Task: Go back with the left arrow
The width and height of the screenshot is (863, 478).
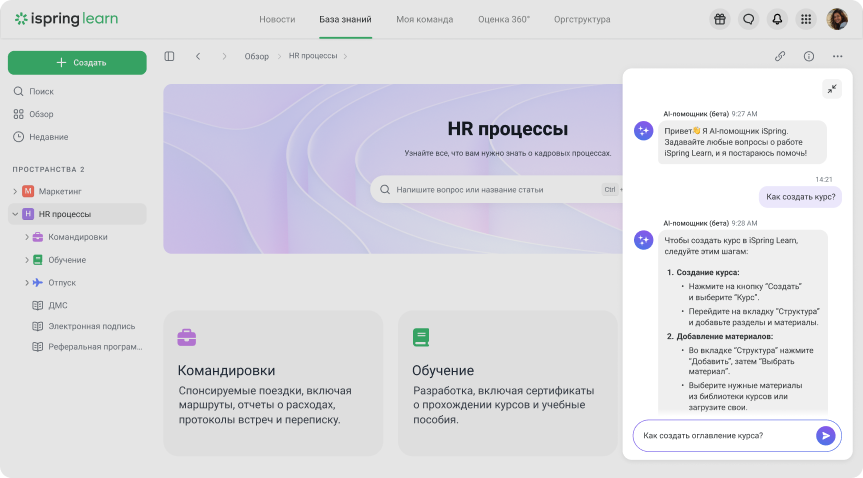Action: click(x=198, y=56)
